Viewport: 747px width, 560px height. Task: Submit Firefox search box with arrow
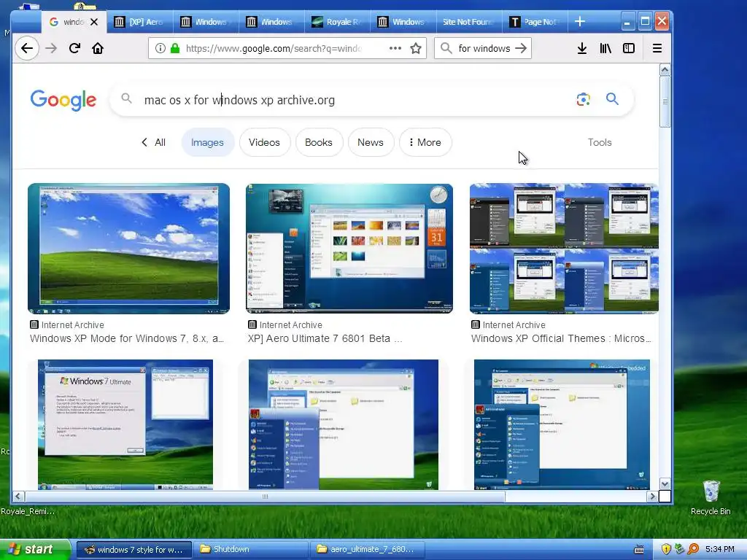click(521, 48)
